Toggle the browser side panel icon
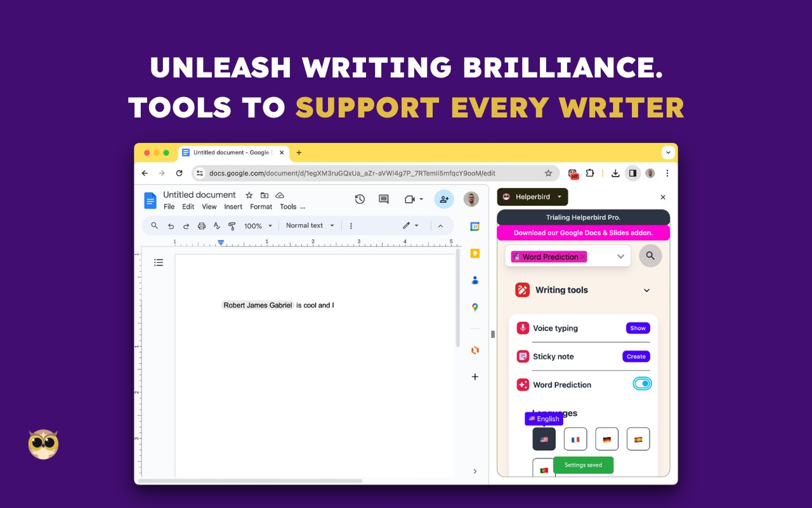The height and width of the screenshot is (508, 812). tap(632, 173)
